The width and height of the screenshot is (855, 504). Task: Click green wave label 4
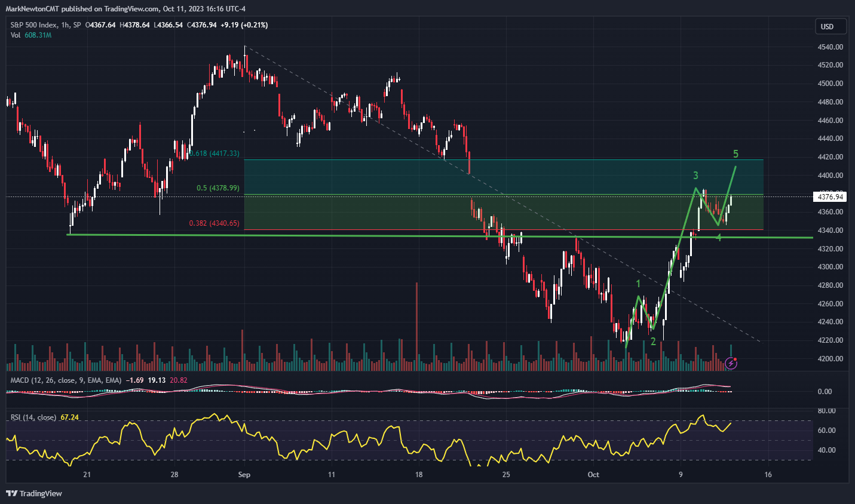click(x=719, y=238)
